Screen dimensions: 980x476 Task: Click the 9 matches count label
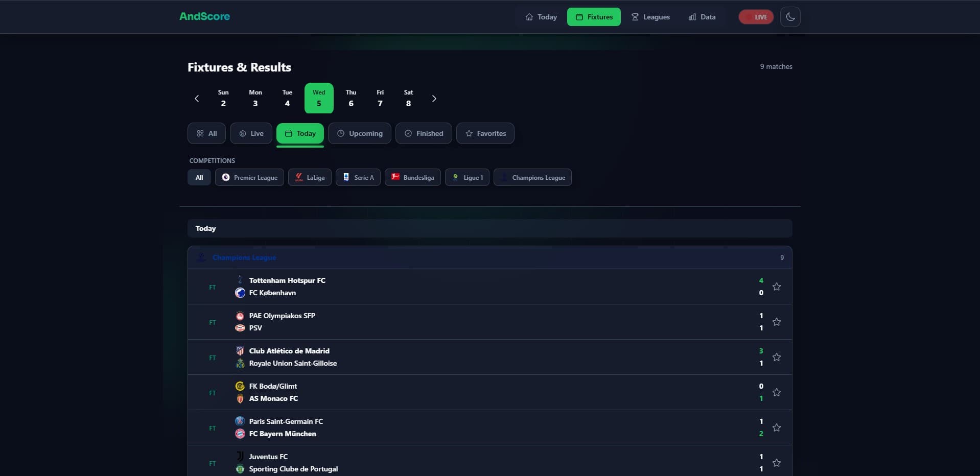point(776,66)
